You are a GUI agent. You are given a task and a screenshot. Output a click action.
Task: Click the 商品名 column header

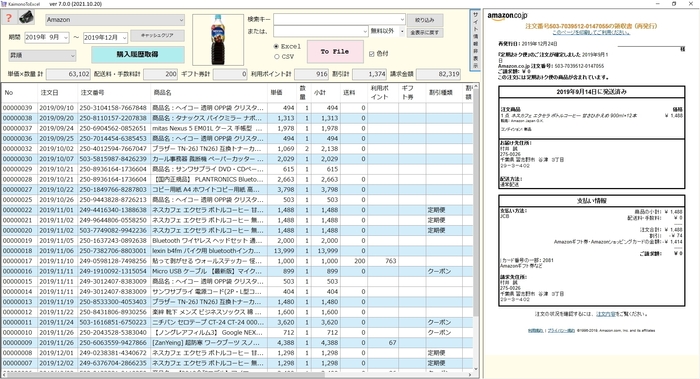click(x=208, y=92)
